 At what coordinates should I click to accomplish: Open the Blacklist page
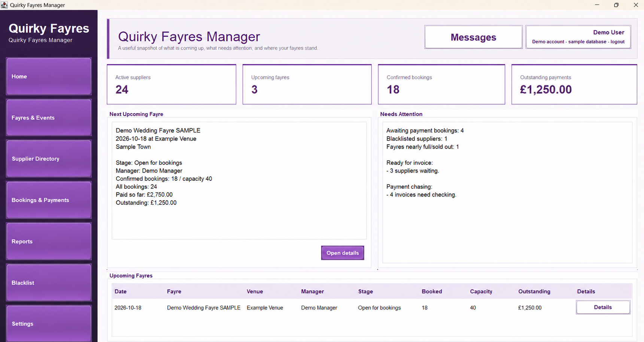[x=49, y=283]
